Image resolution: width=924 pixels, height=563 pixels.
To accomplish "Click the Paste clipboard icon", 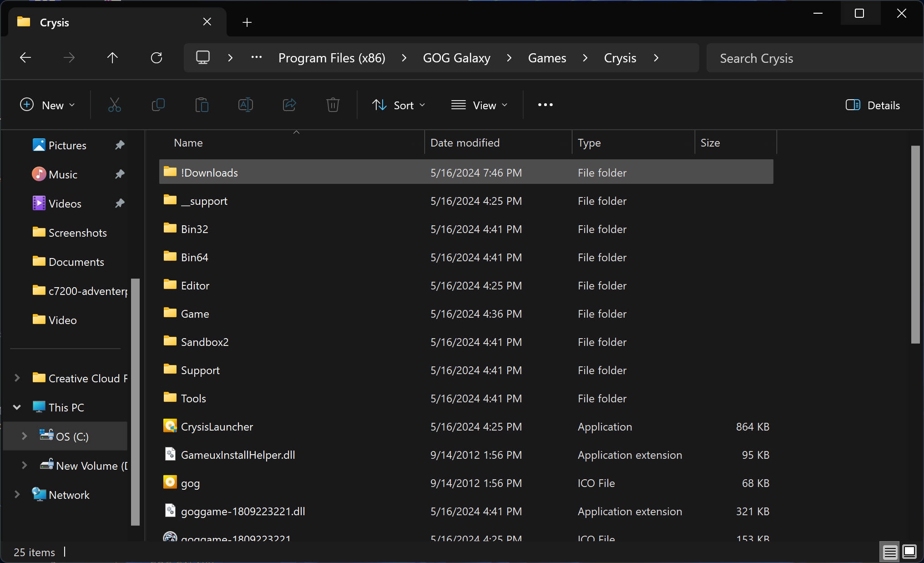I will 202,105.
